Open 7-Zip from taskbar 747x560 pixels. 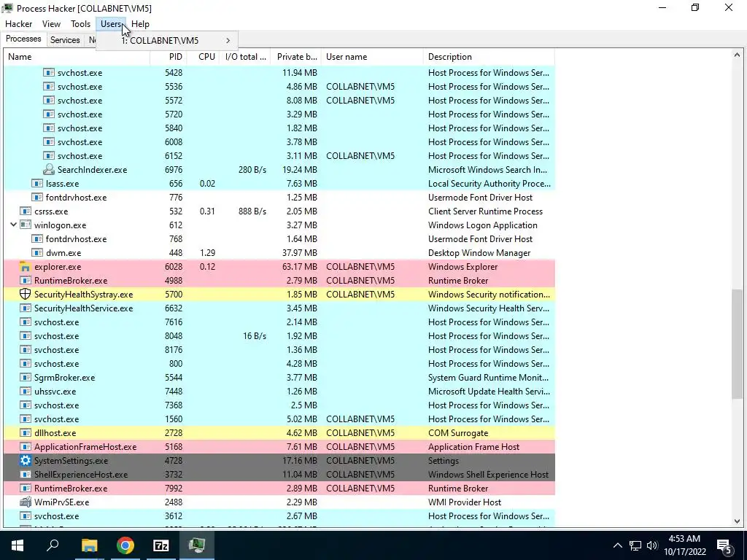pyautogui.click(x=161, y=545)
